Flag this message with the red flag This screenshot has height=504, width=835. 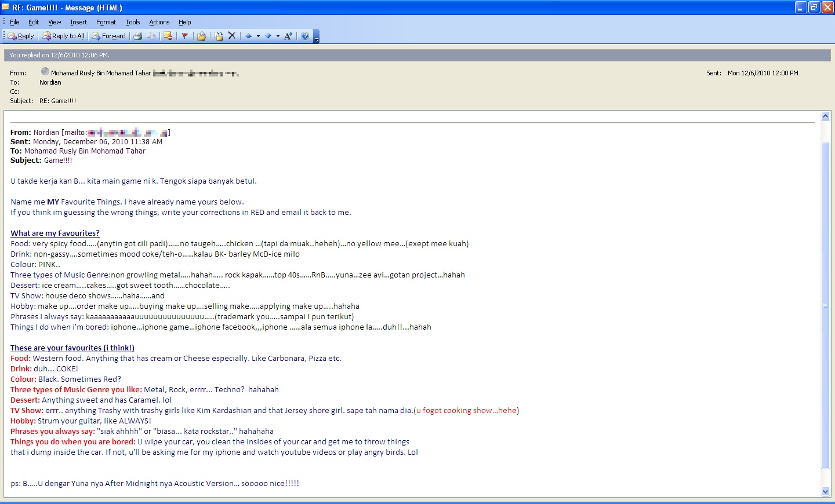click(x=185, y=36)
